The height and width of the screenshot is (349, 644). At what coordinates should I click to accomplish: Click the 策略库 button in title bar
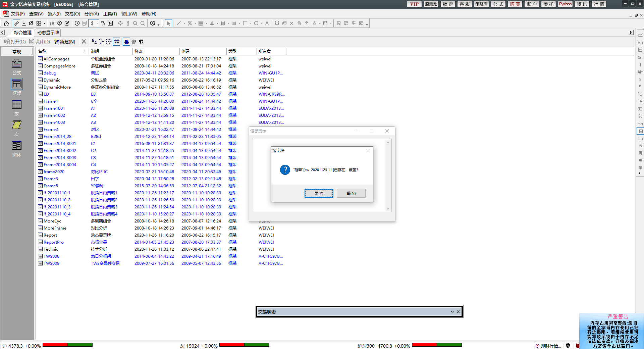481,4
